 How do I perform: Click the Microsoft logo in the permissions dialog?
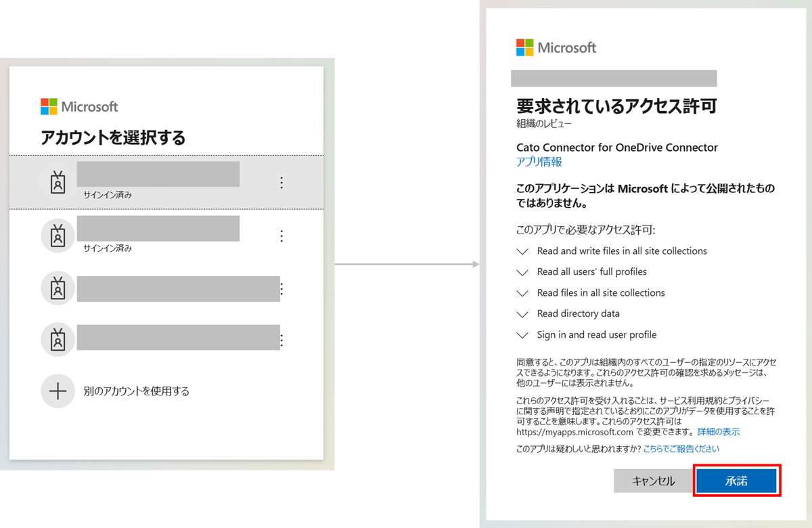pyautogui.click(x=556, y=47)
